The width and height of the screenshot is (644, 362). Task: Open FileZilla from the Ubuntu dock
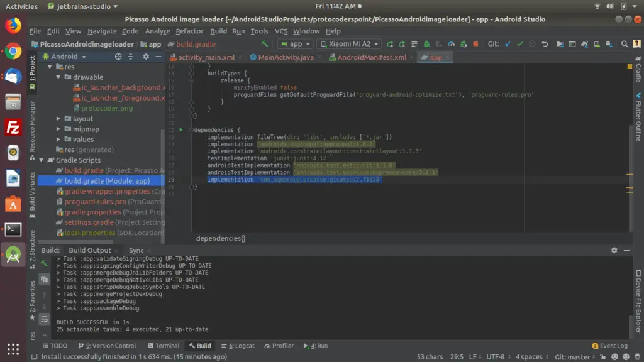(x=13, y=127)
